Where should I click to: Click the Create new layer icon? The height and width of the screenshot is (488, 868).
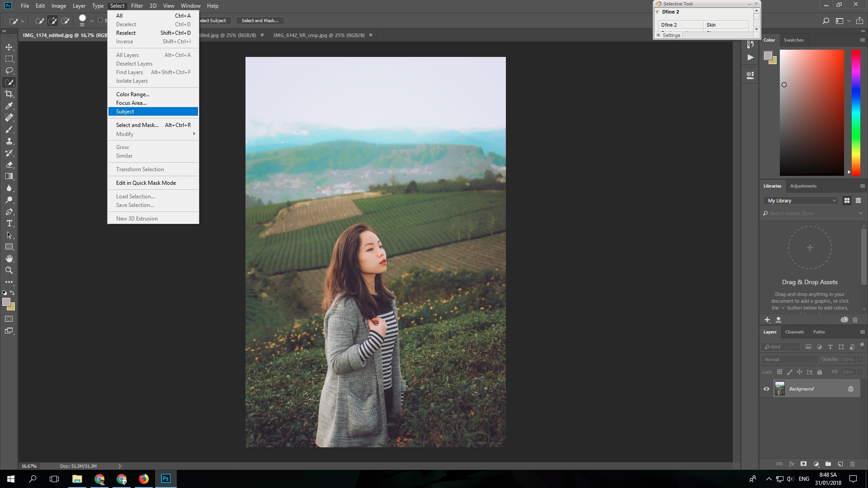point(840,464)
